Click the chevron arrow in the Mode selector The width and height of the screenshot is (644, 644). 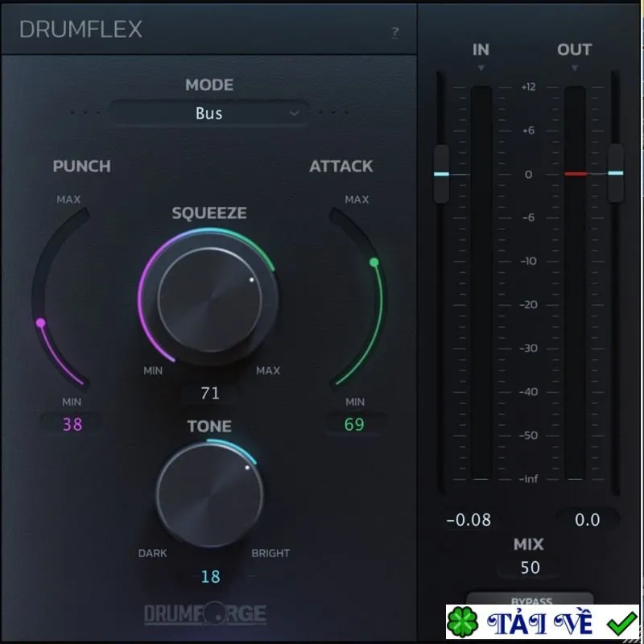tap(294, 113)
